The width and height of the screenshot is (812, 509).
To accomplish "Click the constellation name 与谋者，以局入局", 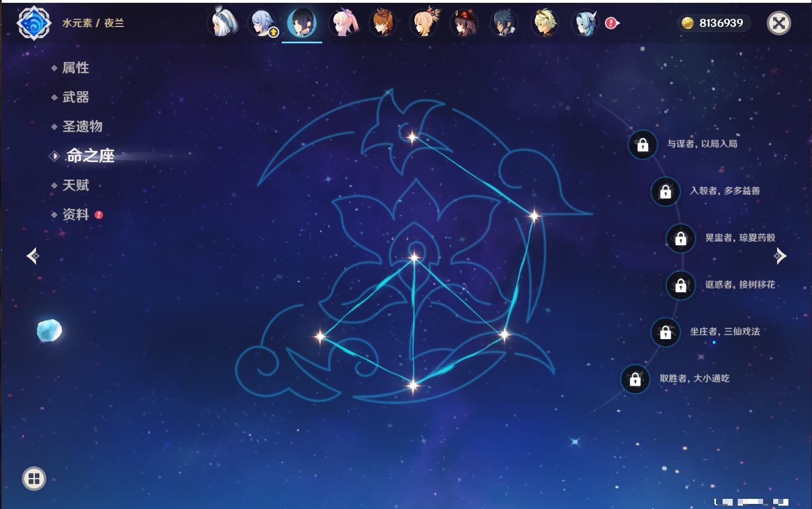I will 702,144.
